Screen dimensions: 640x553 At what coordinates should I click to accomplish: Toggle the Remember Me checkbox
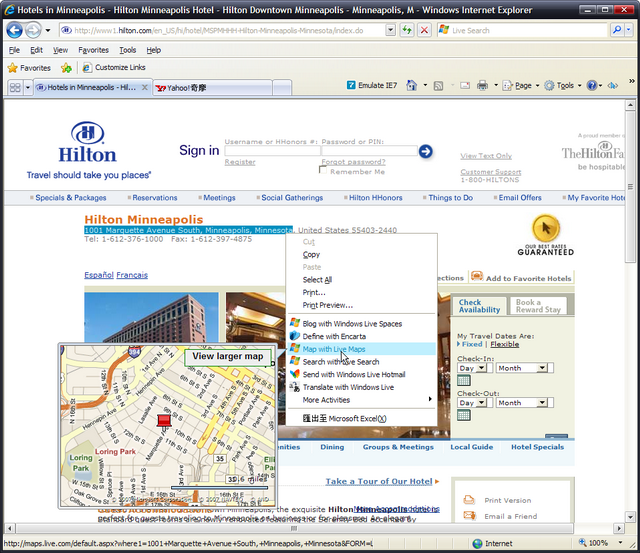[x=323, y=171]
